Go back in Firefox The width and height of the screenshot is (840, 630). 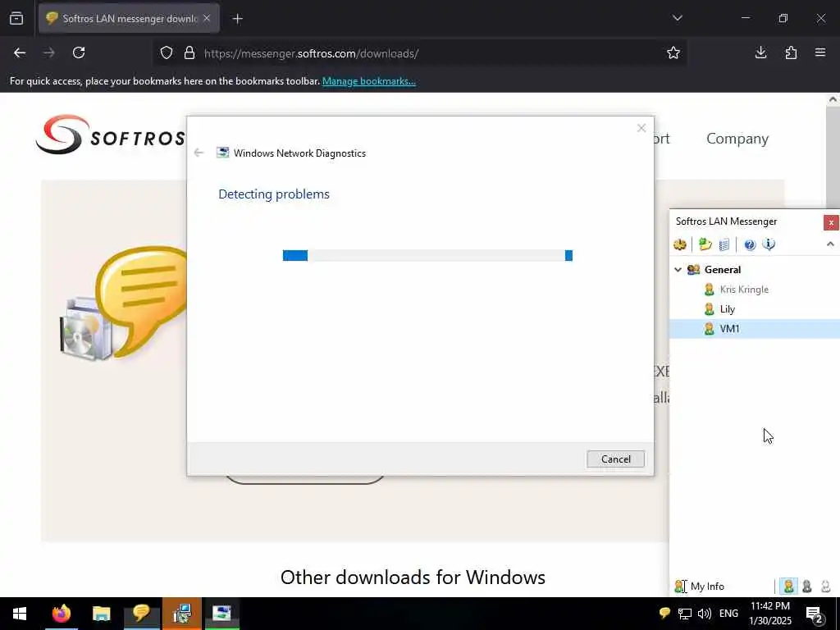click(20, 52)
